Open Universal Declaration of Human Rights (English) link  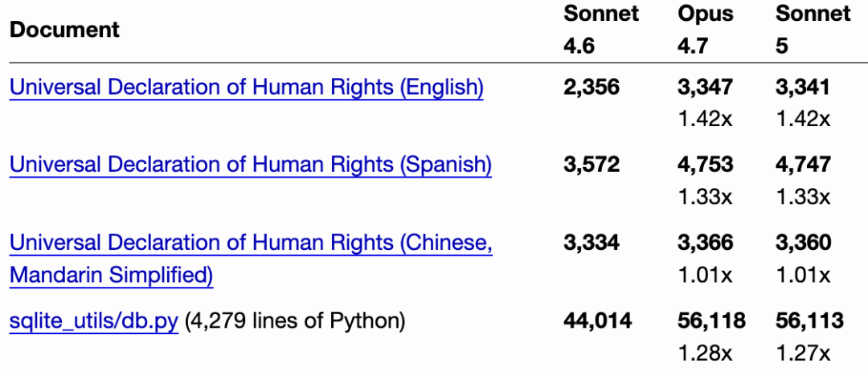(247, 88)
